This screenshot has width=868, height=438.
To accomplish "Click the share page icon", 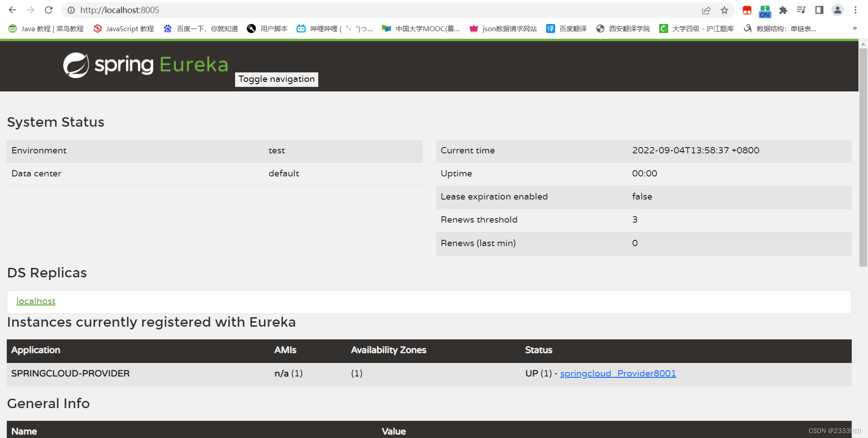I will pyautogui.click(x=707, y=10).
